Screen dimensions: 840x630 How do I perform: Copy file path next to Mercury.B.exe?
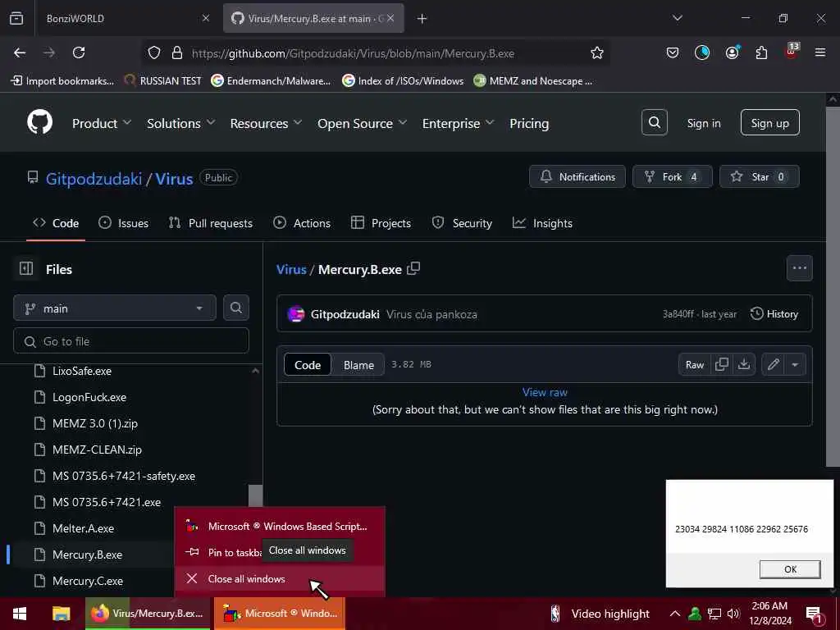tap(413, 269)
